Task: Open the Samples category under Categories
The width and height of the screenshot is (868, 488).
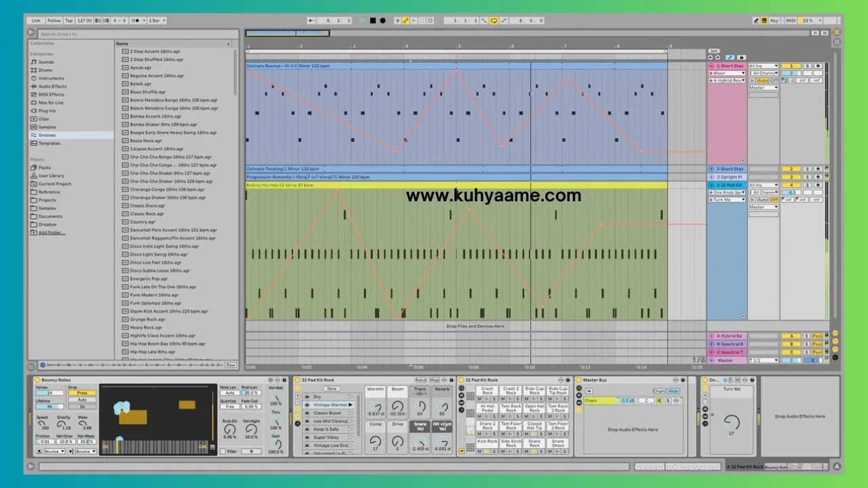Action: point(47,127)
